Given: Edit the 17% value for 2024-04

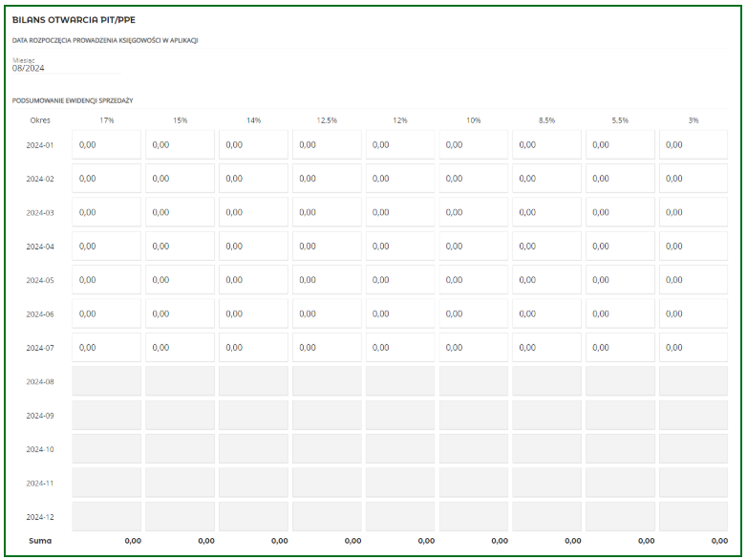Looking at the screenshot, I should coord(107,246).
